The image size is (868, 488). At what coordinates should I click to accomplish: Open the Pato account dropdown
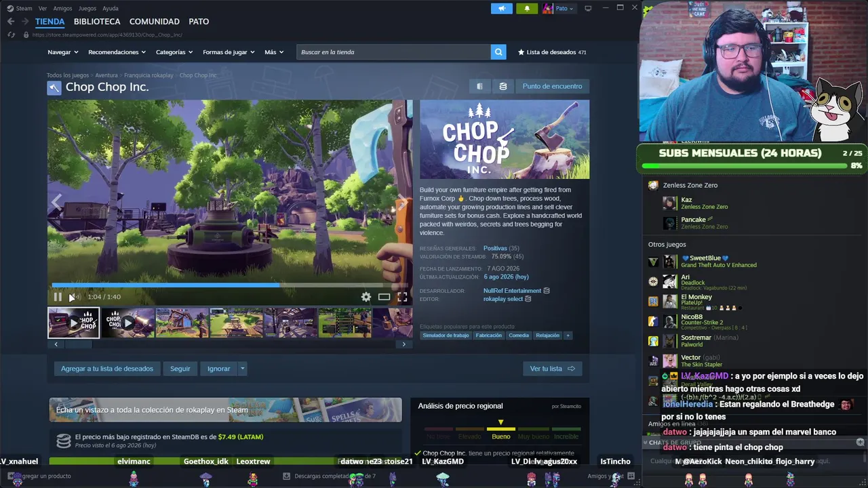click(559, 8)
